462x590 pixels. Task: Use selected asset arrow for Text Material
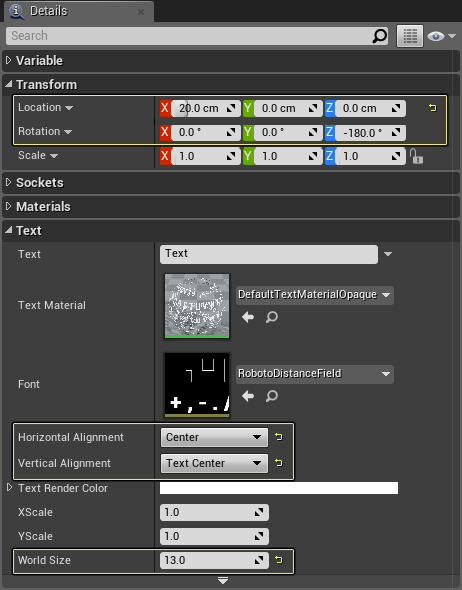tap(248, 317)
